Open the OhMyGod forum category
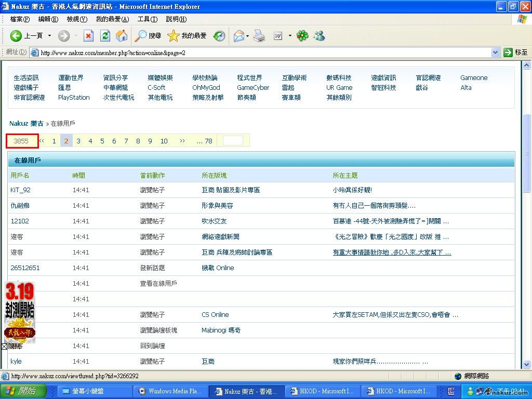Viewport: 532px width, 399px height. pyautogui.click(x=206, y=87)
